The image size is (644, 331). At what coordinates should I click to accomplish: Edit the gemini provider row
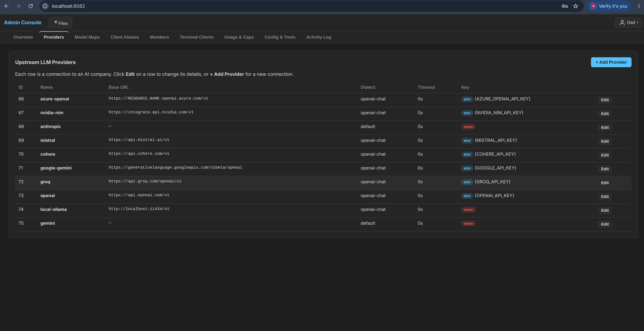605,224
